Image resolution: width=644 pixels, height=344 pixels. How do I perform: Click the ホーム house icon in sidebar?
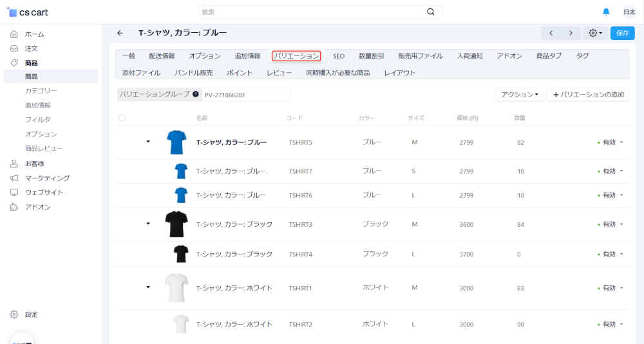(14, 34)
